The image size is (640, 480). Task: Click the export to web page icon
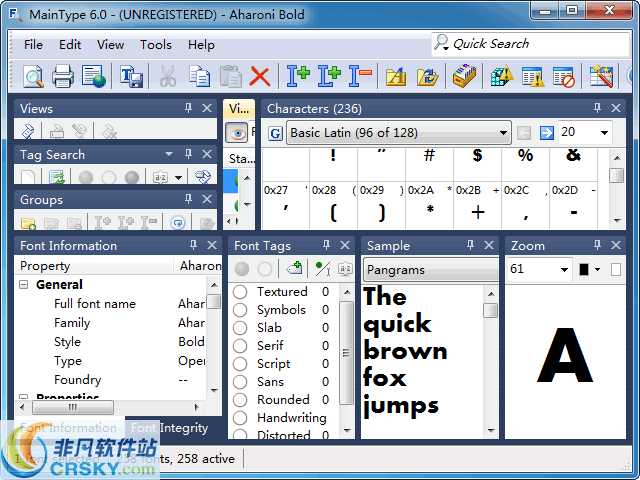coord(93,76)
